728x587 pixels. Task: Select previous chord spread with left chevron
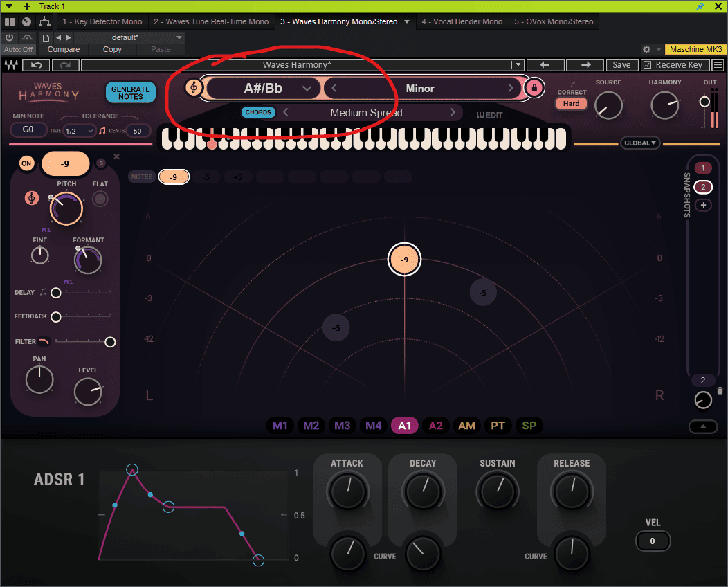286,112
